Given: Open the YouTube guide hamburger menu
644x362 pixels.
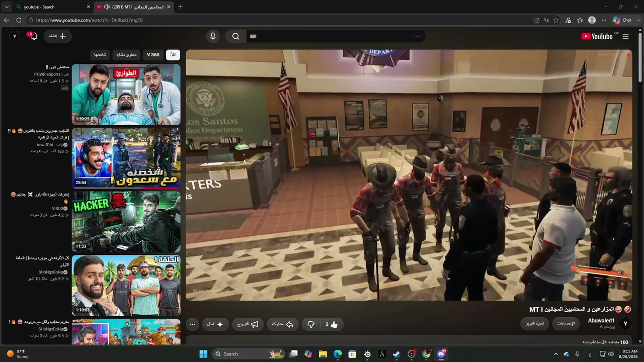Looking at the screenshot, I should tap(625, 36).
